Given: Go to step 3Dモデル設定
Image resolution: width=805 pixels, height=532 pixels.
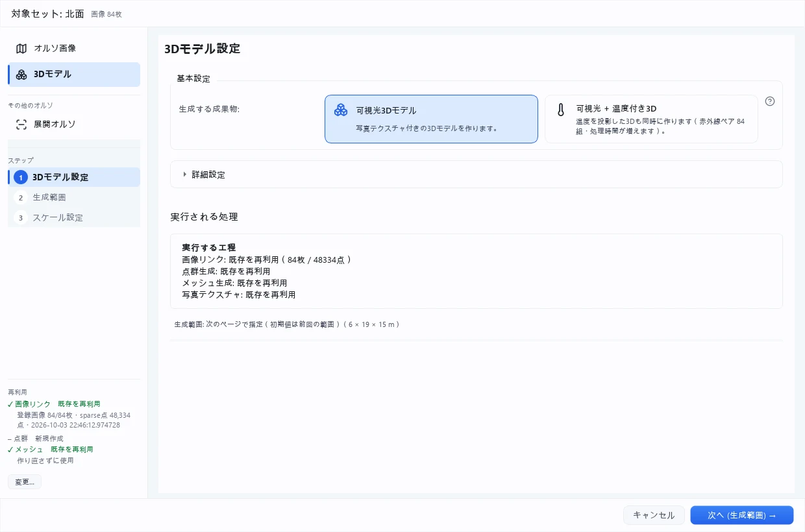Looking at the screenshot, I should [74, 177].
